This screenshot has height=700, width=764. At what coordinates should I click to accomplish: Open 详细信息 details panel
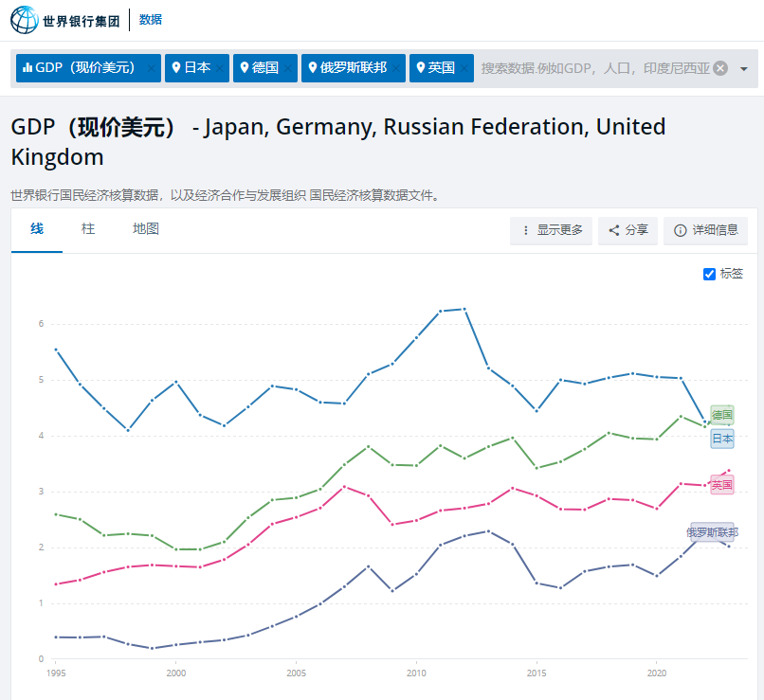[705, 230]
